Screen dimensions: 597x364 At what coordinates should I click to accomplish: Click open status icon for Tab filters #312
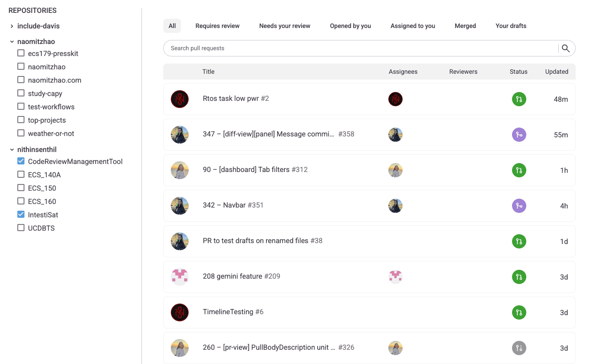(519, 170)
